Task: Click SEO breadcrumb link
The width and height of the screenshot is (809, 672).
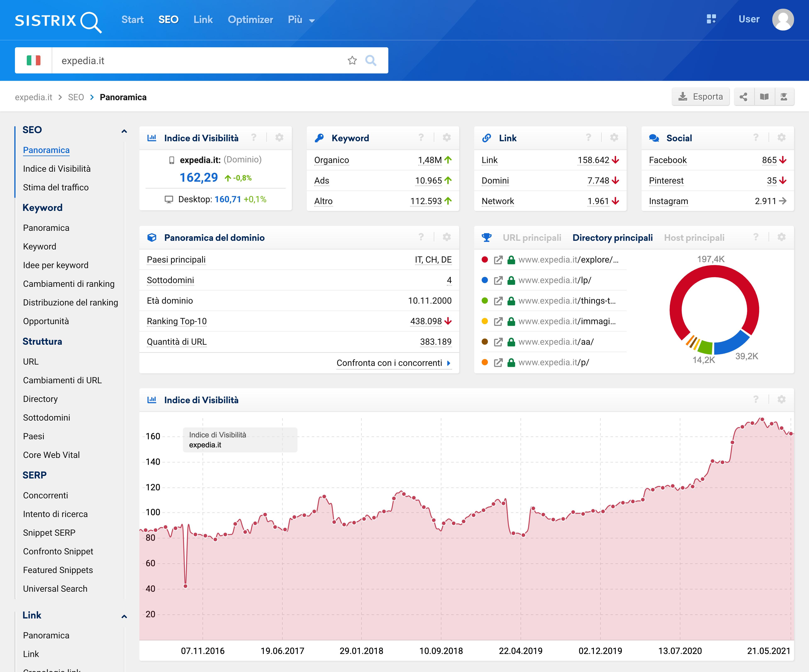Action: click(76, 97)
